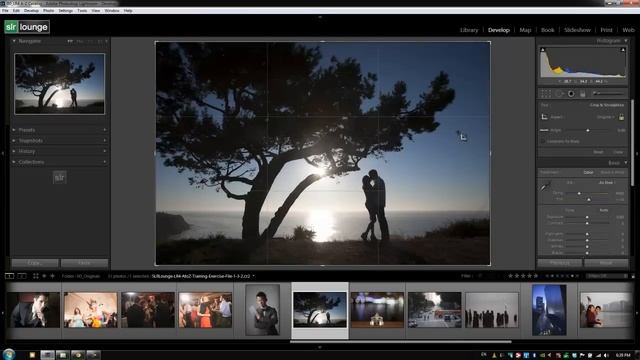Select the night chapel reflection thumbnail
The image size is (640, 360).
click(x=377, y=310)
